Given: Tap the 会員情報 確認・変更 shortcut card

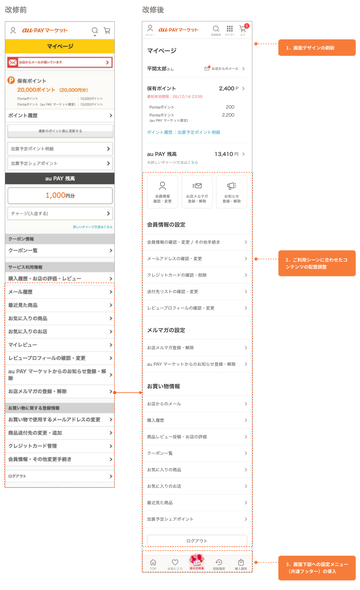Looking at the screenshot, I should tap(162, 192).
